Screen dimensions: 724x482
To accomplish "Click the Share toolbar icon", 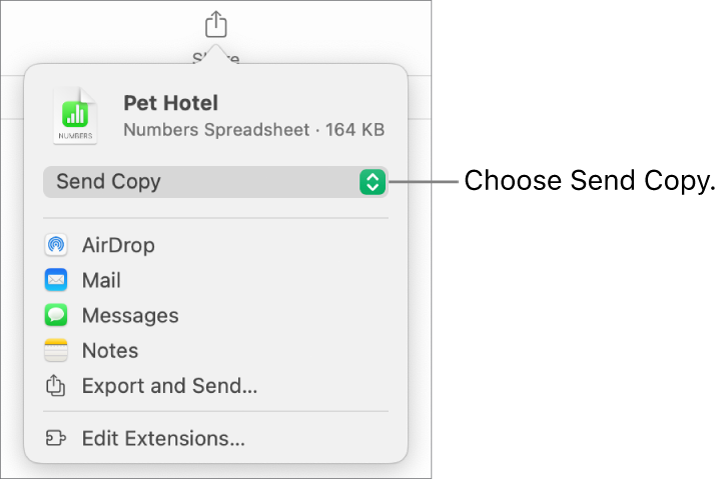I will click(216, 23).
